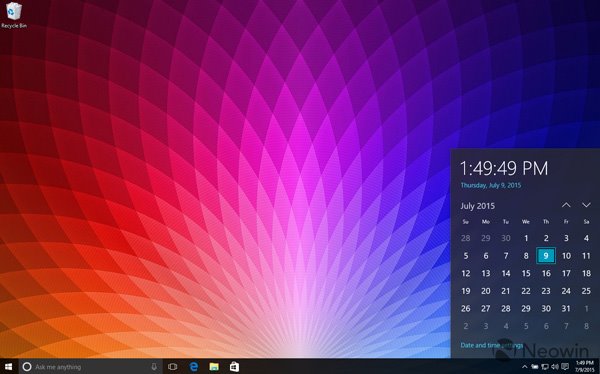Show hidden tray icons chevron

pos(525,367)
